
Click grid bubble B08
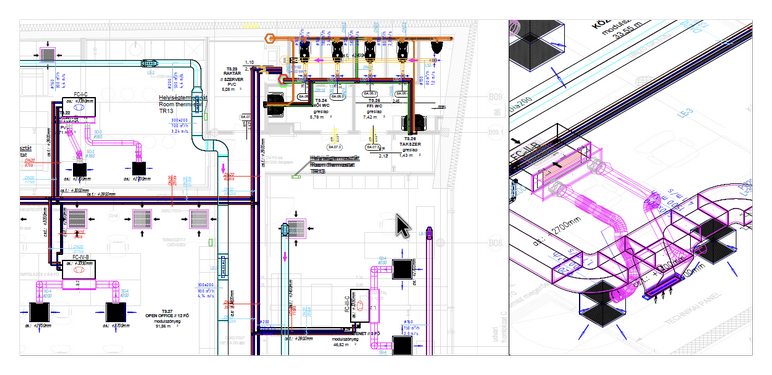tap(495, 243)
